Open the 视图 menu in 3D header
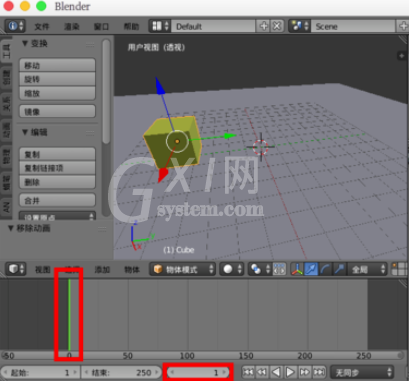 point(43,269)
